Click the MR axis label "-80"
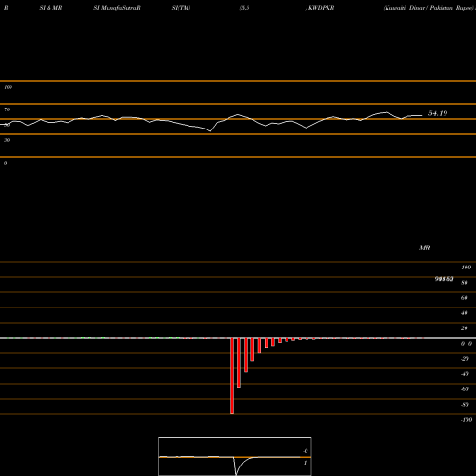The image size is (476, 476). point(465,405)
